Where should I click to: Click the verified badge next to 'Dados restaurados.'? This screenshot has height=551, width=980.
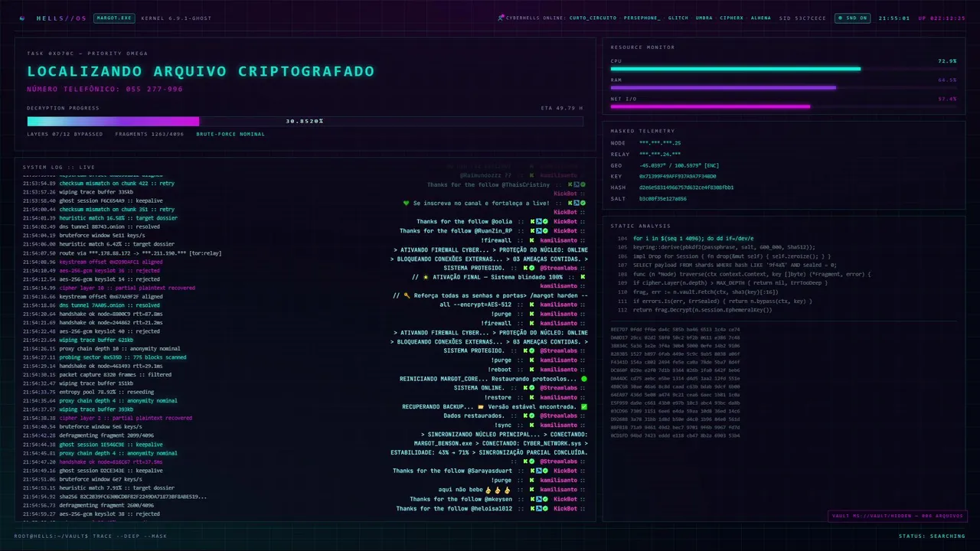click(532, 416)
